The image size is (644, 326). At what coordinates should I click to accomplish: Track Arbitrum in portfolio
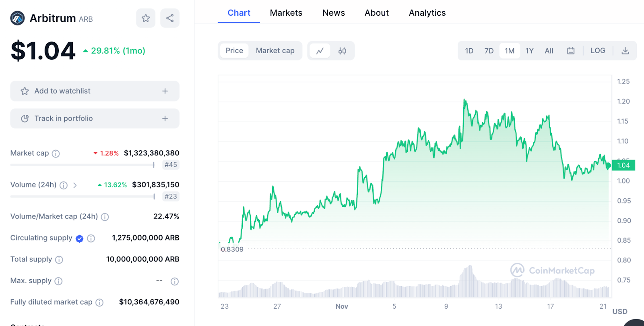tap(95, 118)
